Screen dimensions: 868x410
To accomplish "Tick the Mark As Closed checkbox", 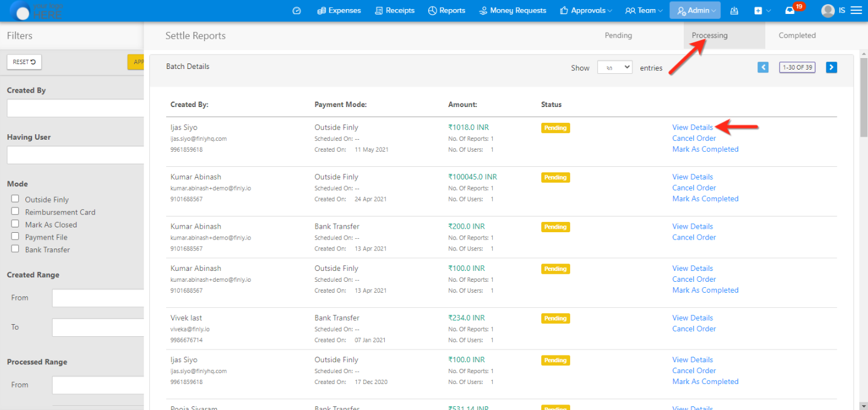I will [15, 224].
